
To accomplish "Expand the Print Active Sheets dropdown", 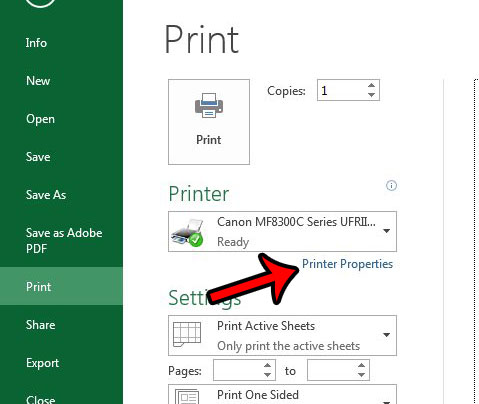I will point(282,335).
